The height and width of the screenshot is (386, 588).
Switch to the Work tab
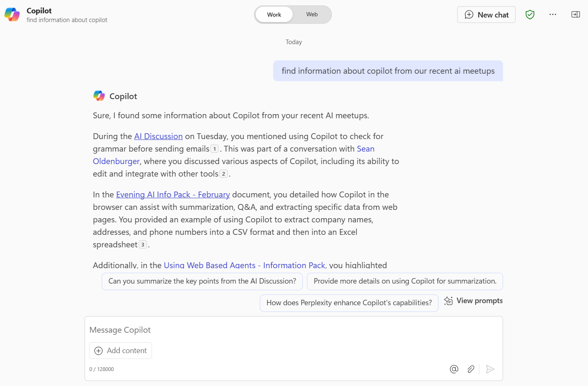click(274, 15)
